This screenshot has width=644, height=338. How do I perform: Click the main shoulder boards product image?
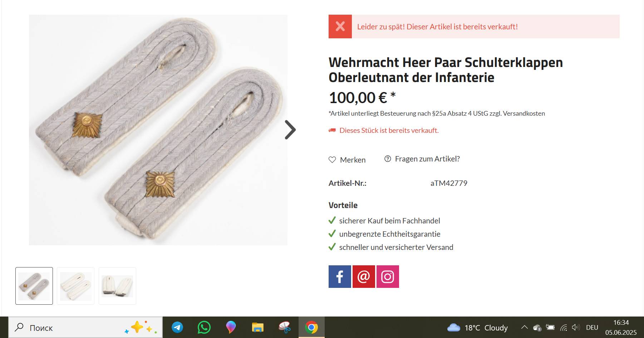pyautogui.click(x=158, y=130)
